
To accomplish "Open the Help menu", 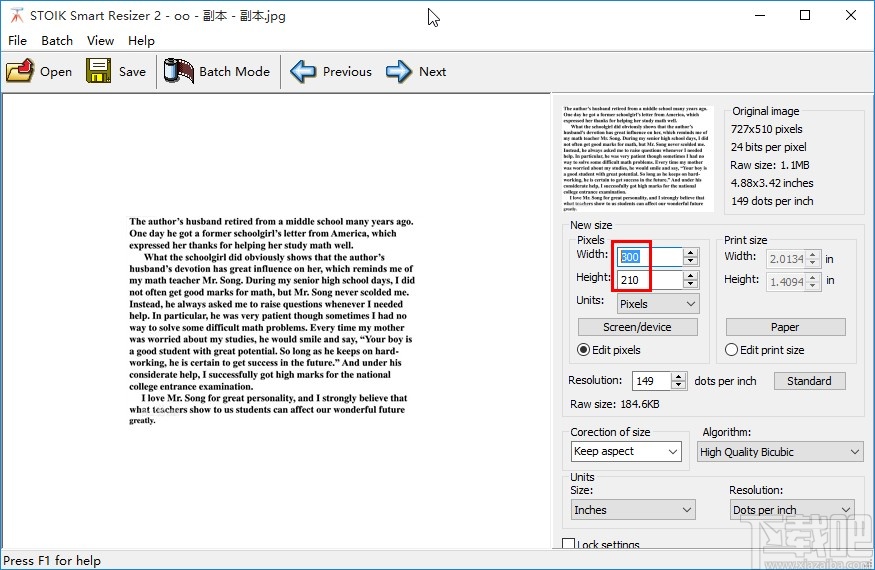I will pos(141,40).
